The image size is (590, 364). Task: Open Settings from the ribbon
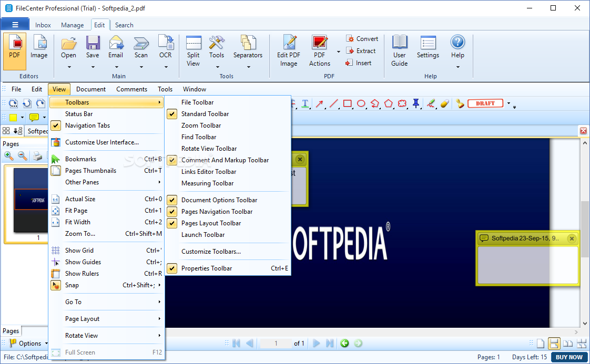pos(428,47)
